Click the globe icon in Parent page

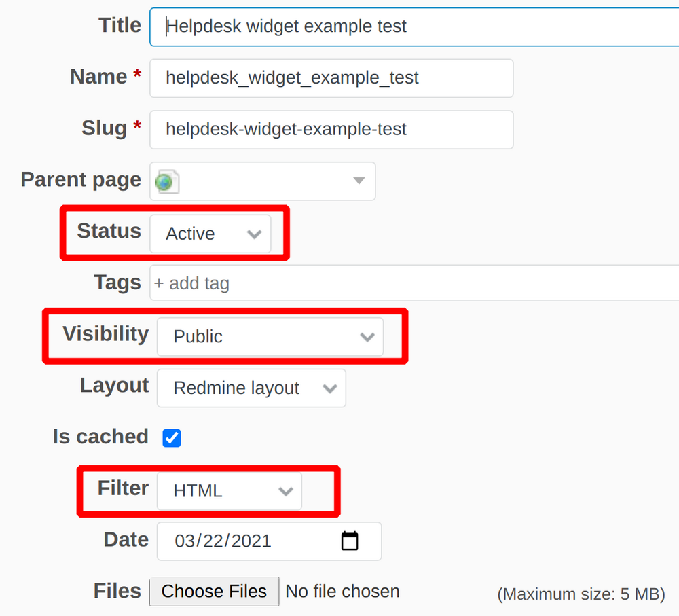(x=167, y=181)
